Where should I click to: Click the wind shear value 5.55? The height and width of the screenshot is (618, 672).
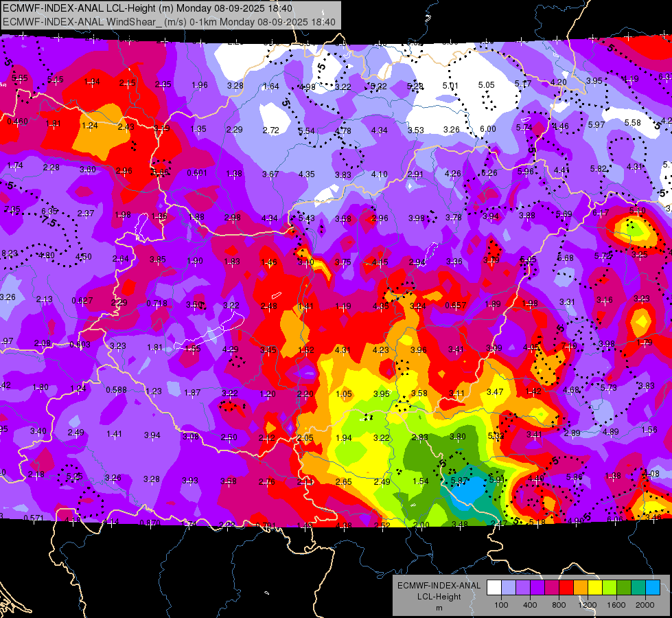pos(20,78)
